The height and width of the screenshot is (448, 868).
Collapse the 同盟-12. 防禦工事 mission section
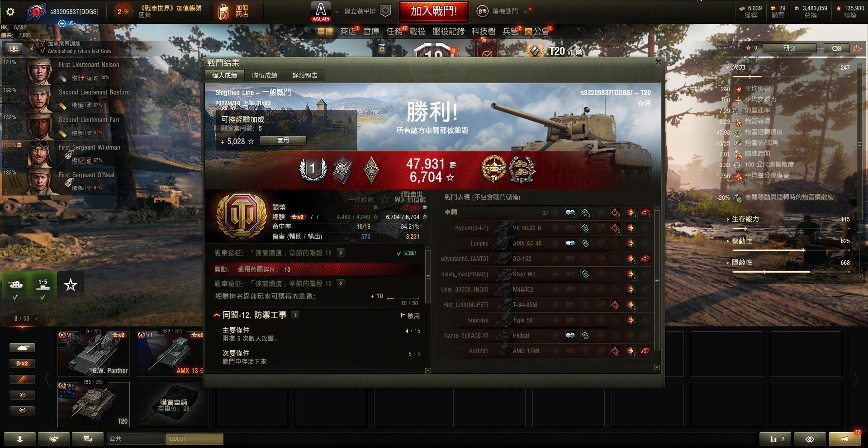[x=217, y=315]
